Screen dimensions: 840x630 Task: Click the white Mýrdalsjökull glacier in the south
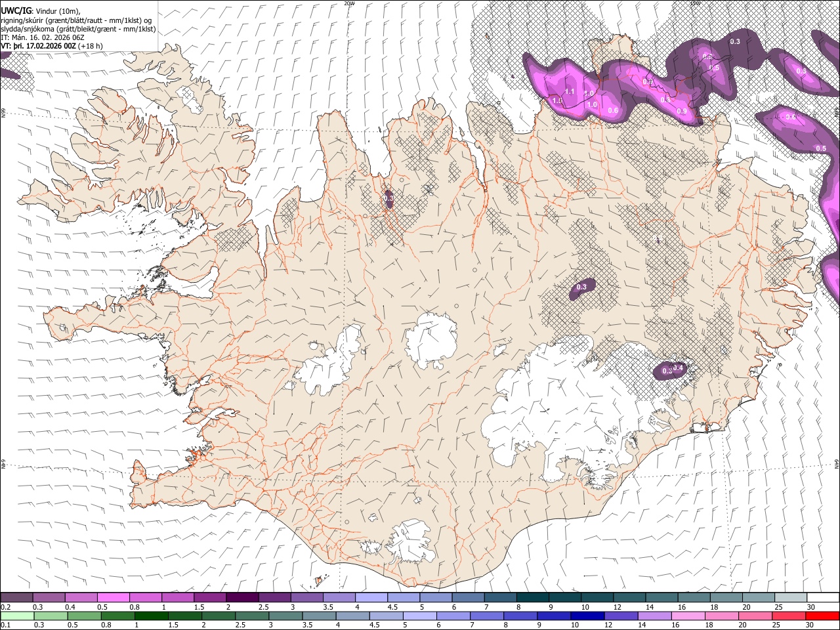tap(411, 541)
